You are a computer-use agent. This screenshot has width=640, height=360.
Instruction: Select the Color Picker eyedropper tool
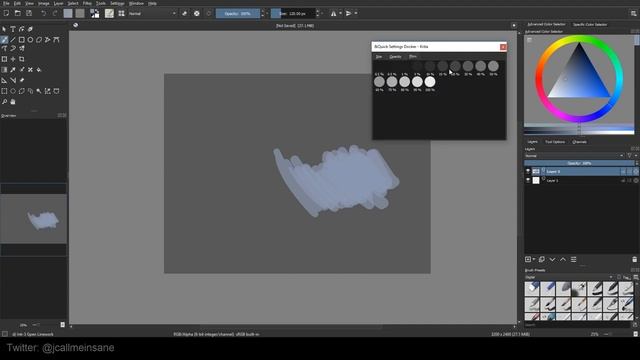(13, 70)
